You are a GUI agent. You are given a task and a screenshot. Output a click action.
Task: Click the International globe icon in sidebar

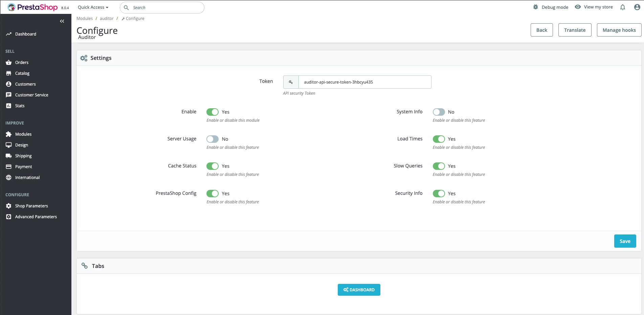pyautogui.click(x=9, y=178)
